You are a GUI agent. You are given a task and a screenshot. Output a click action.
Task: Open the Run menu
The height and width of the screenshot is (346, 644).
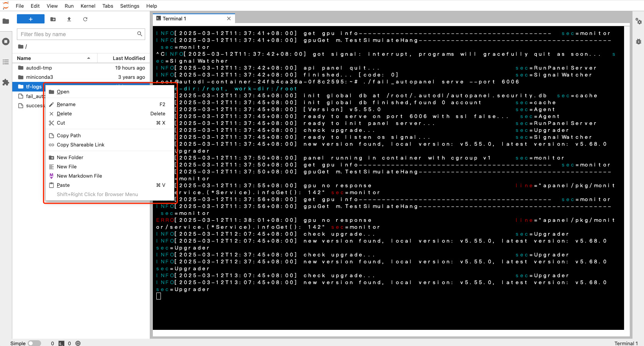point(69,6)
